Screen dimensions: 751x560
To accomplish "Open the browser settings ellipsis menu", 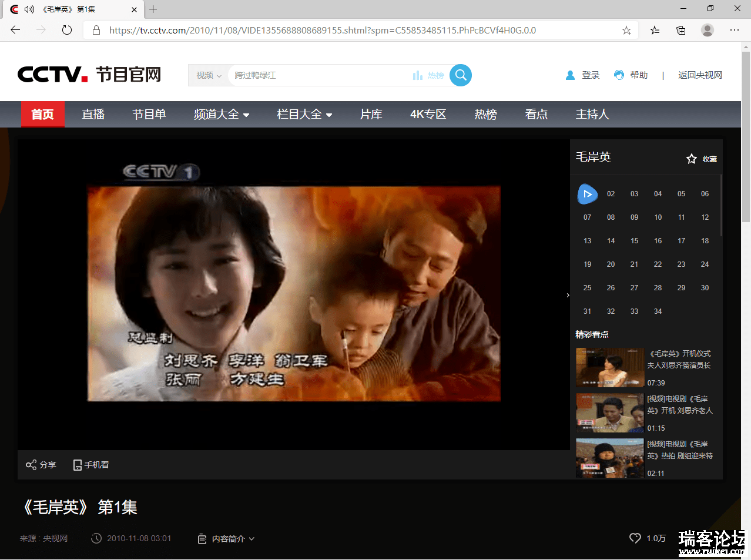I will [x=735, y=30].
